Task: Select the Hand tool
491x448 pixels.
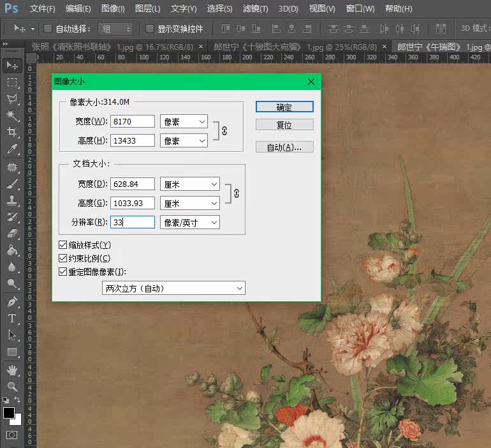Action: click(12, 370)
